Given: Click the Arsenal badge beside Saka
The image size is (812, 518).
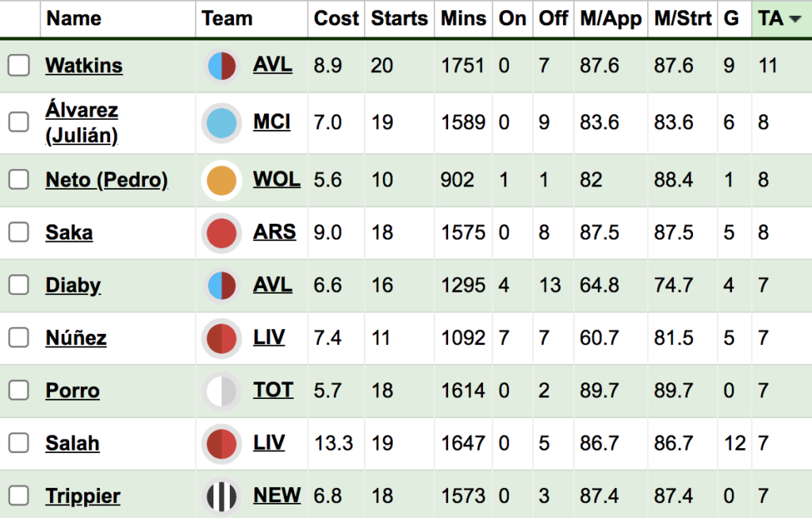Looking at the screenshot, I should (221, 233).
